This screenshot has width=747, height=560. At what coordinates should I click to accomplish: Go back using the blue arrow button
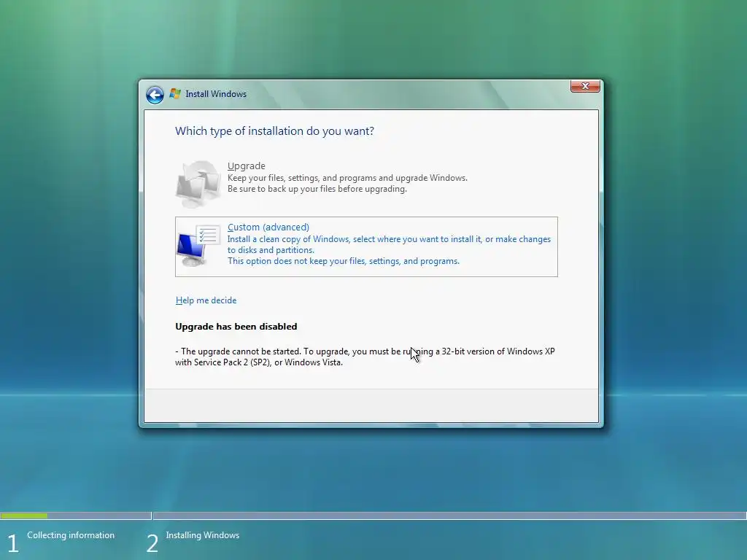click(x=155, y=95)
